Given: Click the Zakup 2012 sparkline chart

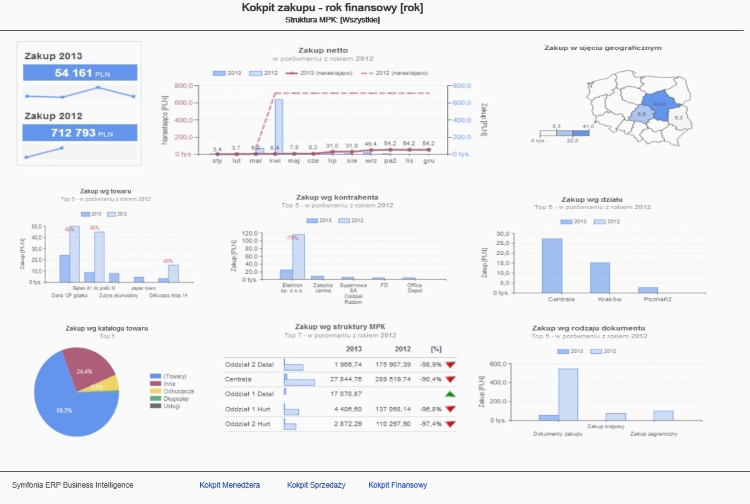Looking at the screenshot, I should pyautogui.click(x=78, y=151).
